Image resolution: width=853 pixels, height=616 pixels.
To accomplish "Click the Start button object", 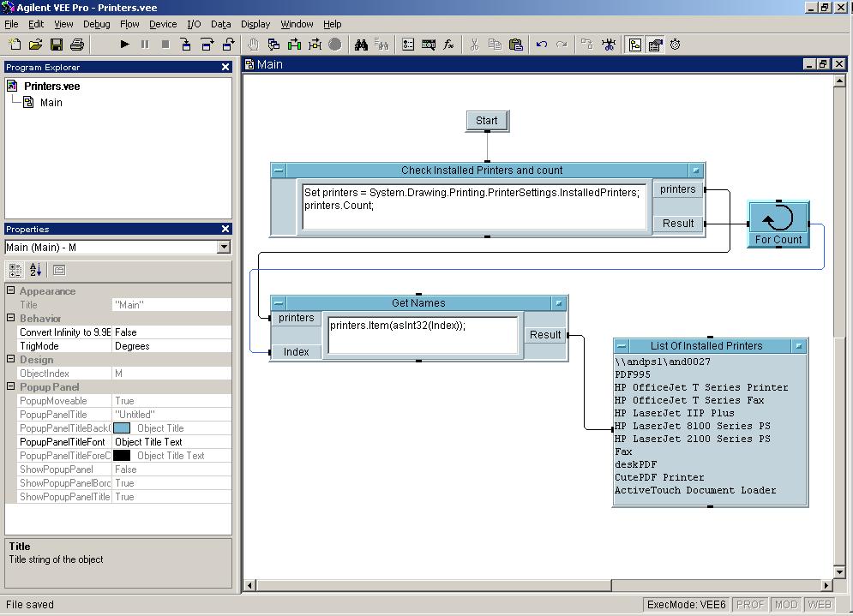I will [x=487, y=121].
